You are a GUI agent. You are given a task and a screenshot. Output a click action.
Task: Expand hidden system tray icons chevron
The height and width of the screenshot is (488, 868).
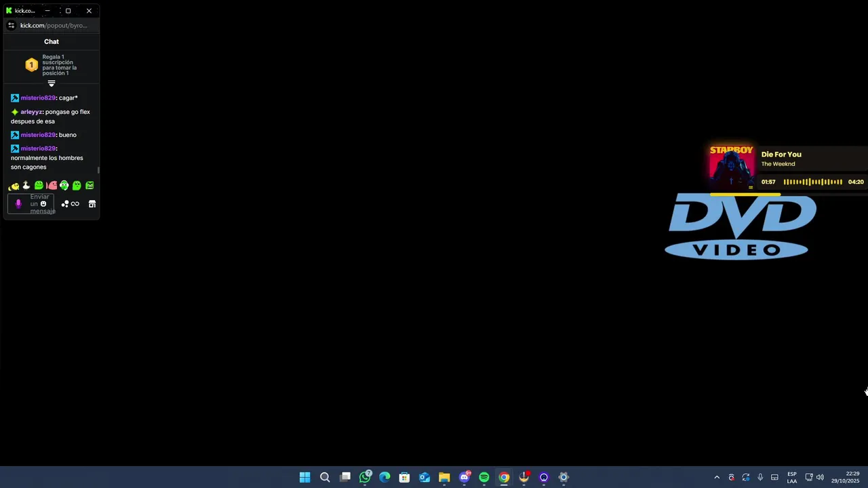click(x=717, y=477)
